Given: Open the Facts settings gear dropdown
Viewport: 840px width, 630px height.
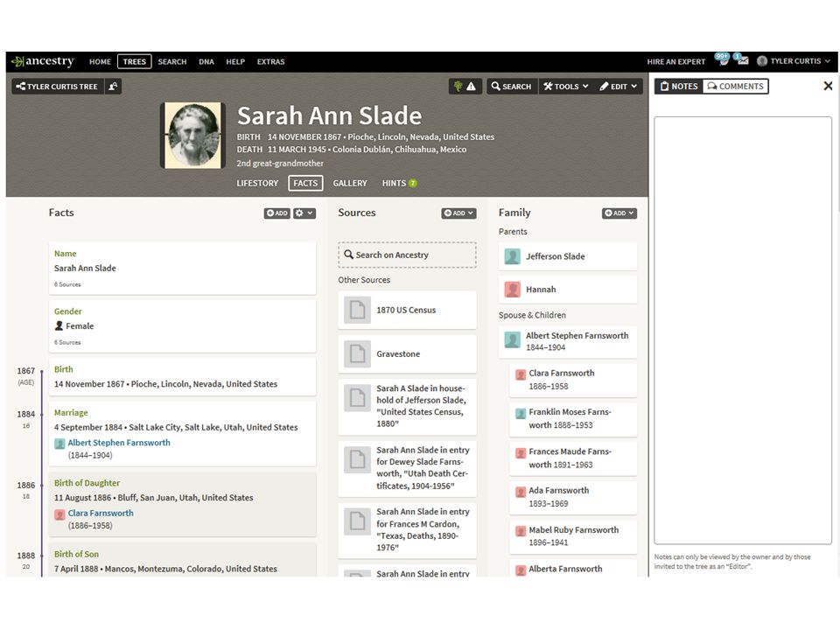Looking at the screenshot, I should (304, 213).
